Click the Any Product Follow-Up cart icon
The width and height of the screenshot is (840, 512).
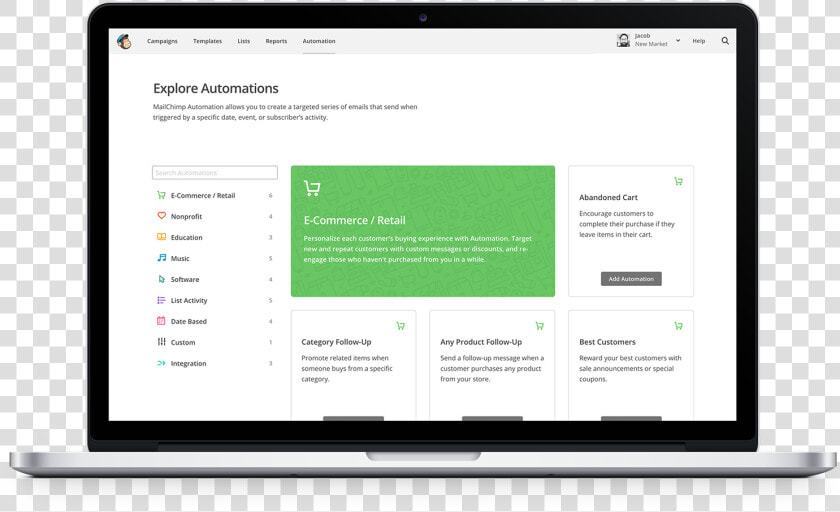(x=539, y=326)
